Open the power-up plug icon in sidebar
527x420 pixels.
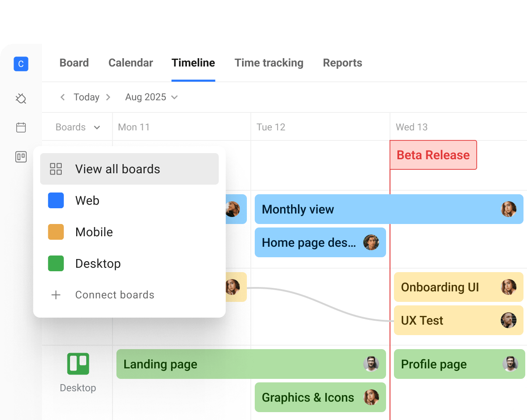[21, 98]
